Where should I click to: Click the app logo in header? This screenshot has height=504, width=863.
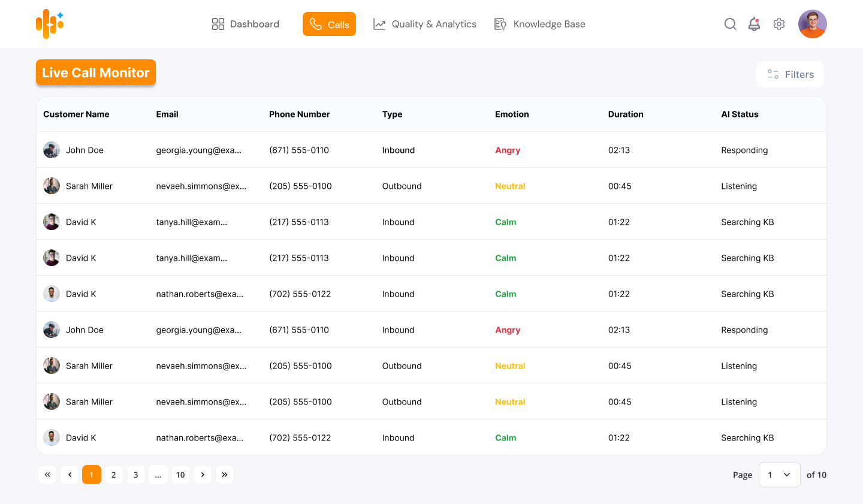point(50,24)
